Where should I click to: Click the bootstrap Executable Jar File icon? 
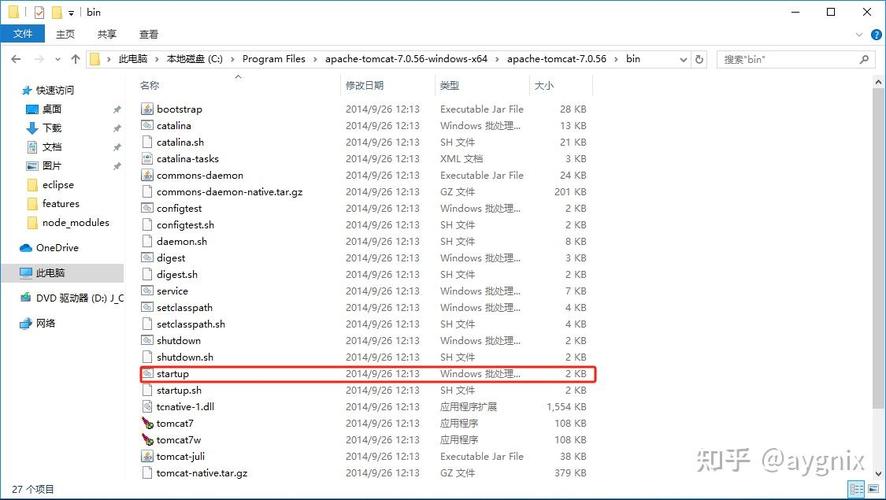tap(147, 109)
